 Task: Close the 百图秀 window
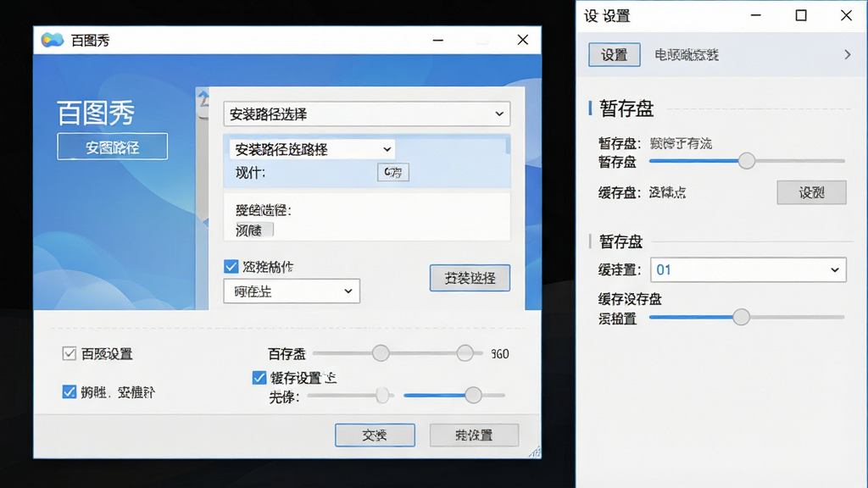(x=522, y=40)
